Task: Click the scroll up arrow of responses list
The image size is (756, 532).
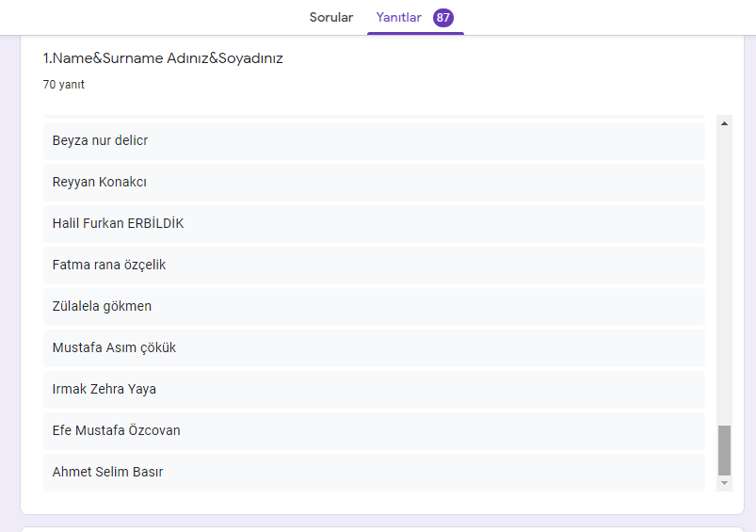Action: [724, 122]
